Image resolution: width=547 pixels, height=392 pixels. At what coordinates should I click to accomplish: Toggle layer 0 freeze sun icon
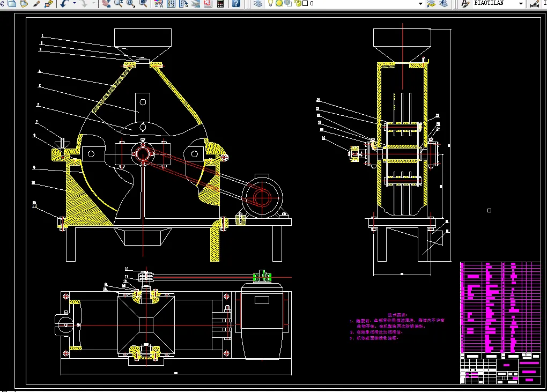pos(279,3)
